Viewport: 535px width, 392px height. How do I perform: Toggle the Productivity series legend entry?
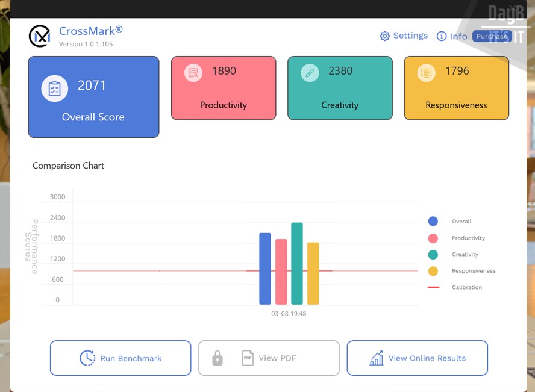pos(468,238)
